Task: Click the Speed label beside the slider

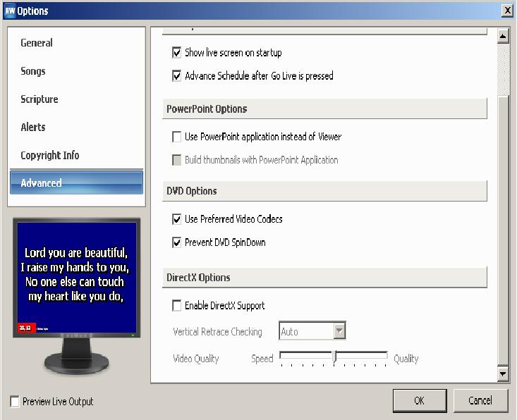Action: click(x=262, y=359)
